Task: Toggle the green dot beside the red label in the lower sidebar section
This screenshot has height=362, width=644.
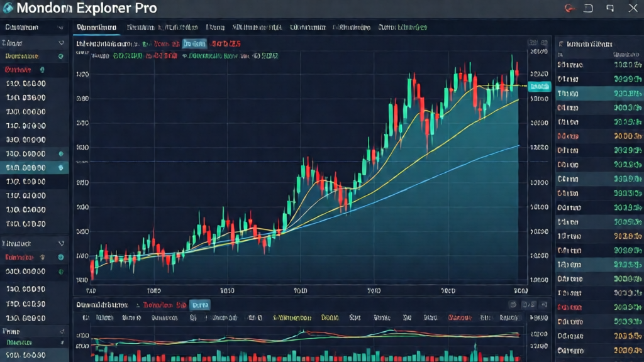Action: pos(61,257)
